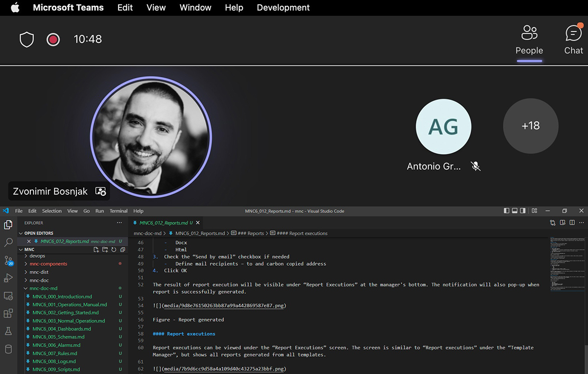Click the shield privacy icon in Teams
The height and width of the screenshot is (374, 588).
(26, 40)
